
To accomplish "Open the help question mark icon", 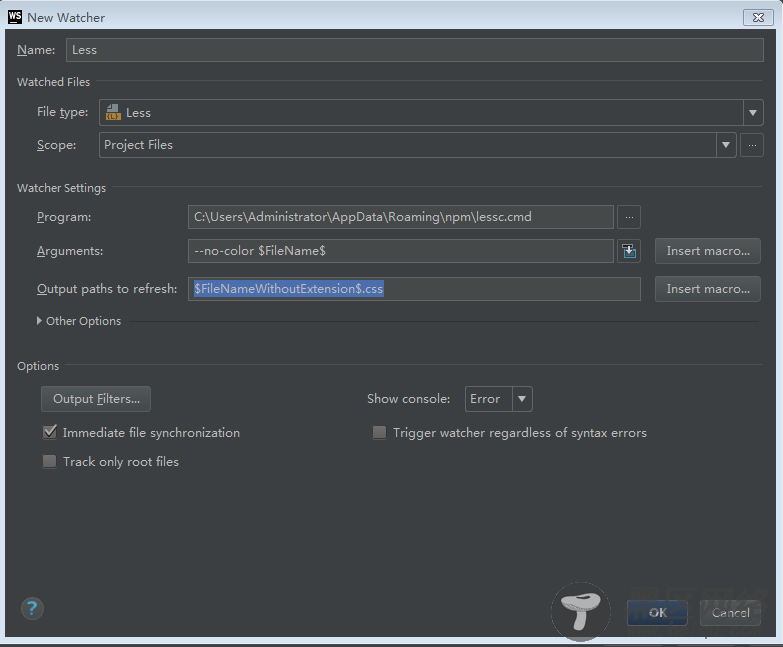I will (32, 608).
